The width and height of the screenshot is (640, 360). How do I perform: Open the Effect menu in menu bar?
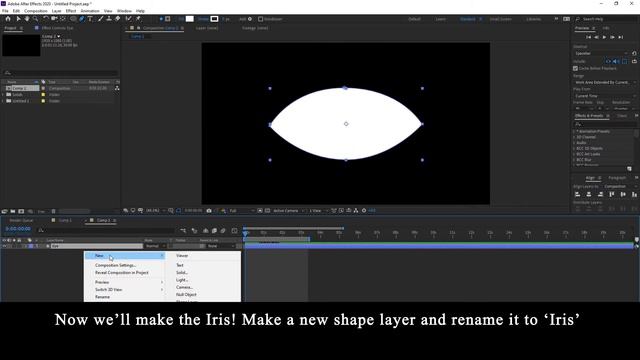click(x=71, y=11)
